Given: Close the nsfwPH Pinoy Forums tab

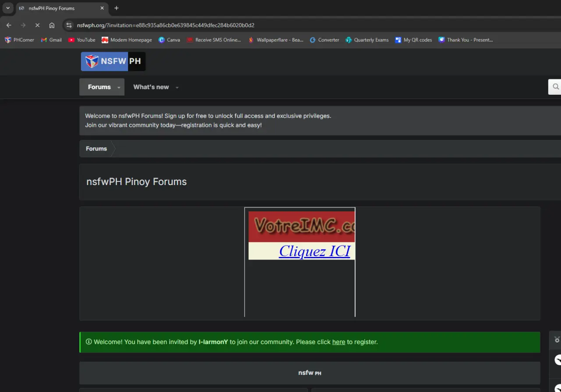Looking at the screenshot, I should pyautogui.click(x=102, y=8).
